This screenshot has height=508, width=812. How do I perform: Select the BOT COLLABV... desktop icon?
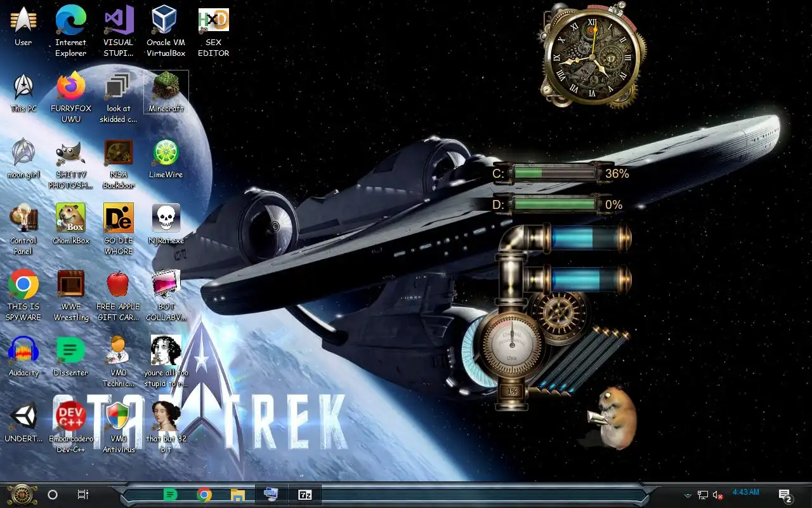point(166,295)
